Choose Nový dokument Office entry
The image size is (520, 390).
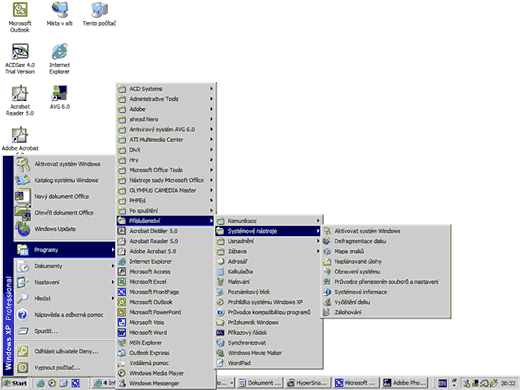point(64,196)
